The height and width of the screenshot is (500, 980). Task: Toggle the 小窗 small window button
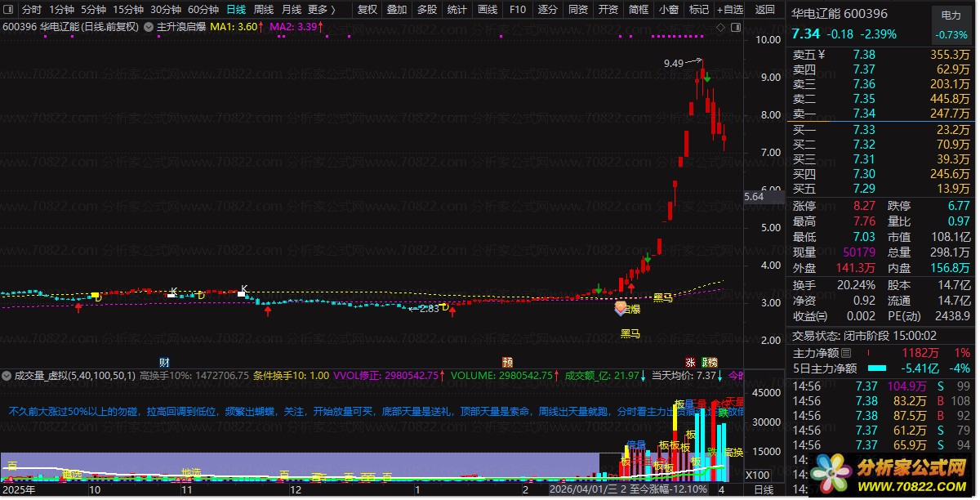[669, 10]
